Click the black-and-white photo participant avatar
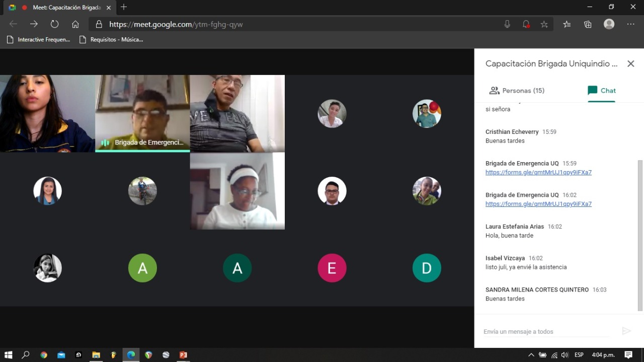Image resolution: width=644 pixels, height=362 pixels. pyautogui.click(x=47, y=268)
